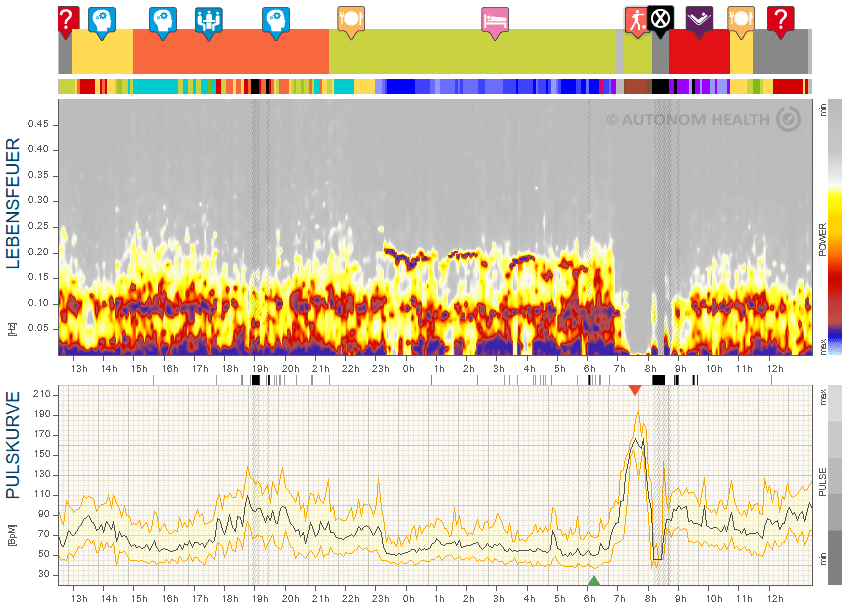Select the orange-red work segment in the top bar
846x607 pixels.
coord(231,52)
